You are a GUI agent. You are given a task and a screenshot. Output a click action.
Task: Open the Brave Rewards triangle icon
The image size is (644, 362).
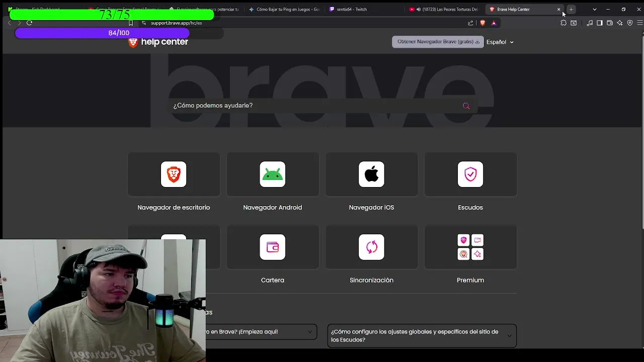tap(494, 23)
